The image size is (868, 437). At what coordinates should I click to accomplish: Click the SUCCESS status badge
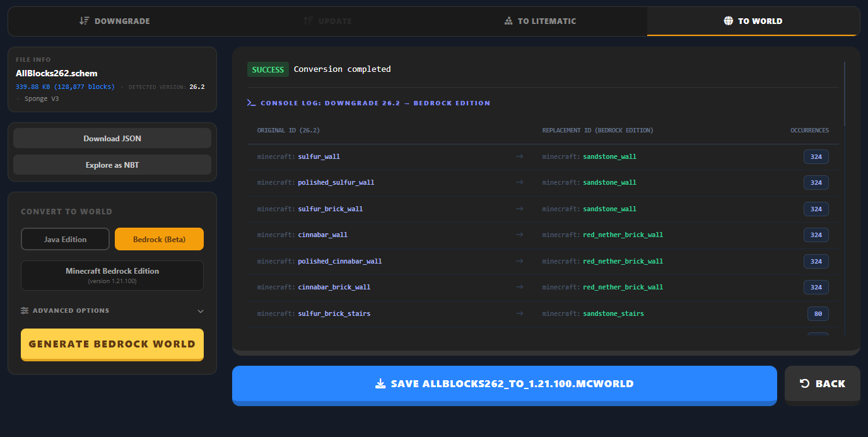268,69
